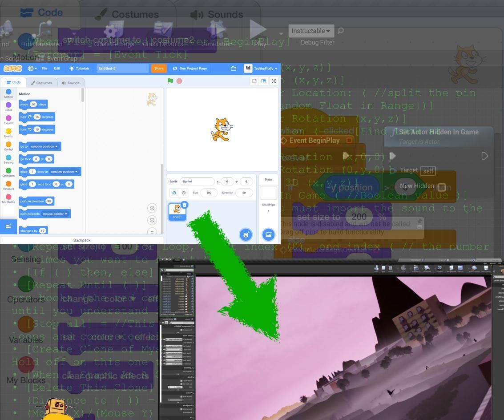504x420 pixels.
Task: Zoom into the code workspace
Action: click(x=152, y=208)
